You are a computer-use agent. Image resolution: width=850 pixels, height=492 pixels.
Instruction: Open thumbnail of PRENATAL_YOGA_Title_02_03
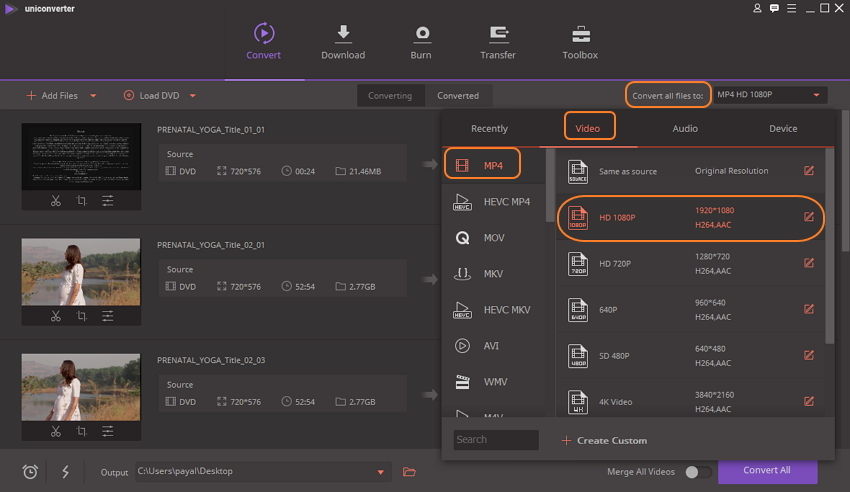point(81,387)
